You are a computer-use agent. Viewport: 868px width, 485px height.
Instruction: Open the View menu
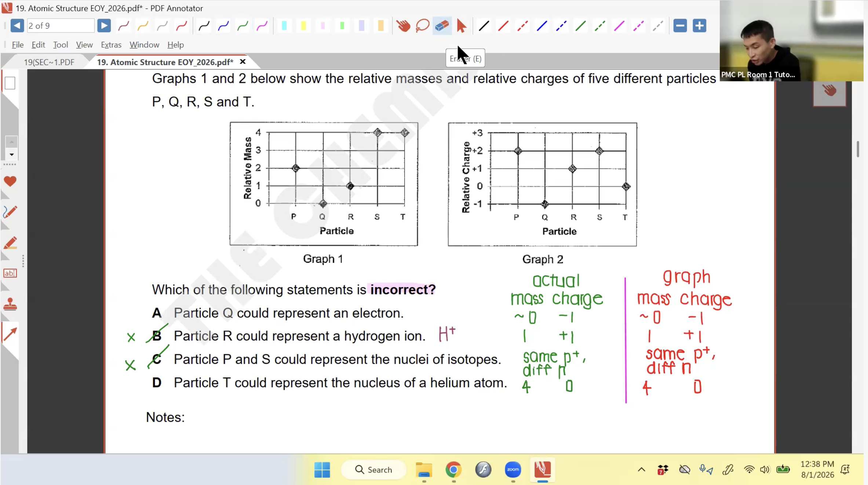tap(84, 45)
